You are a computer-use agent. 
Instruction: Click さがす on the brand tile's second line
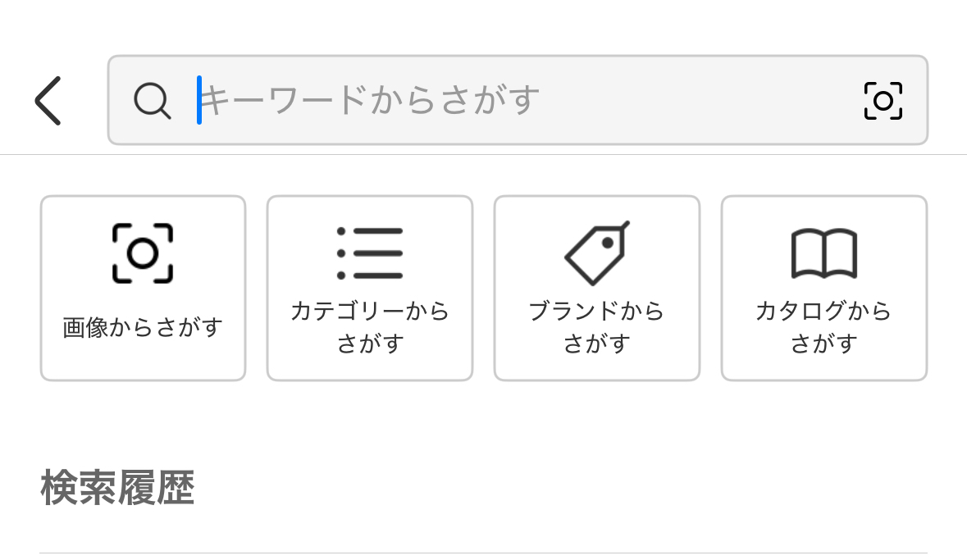click(x=596, y=344)
